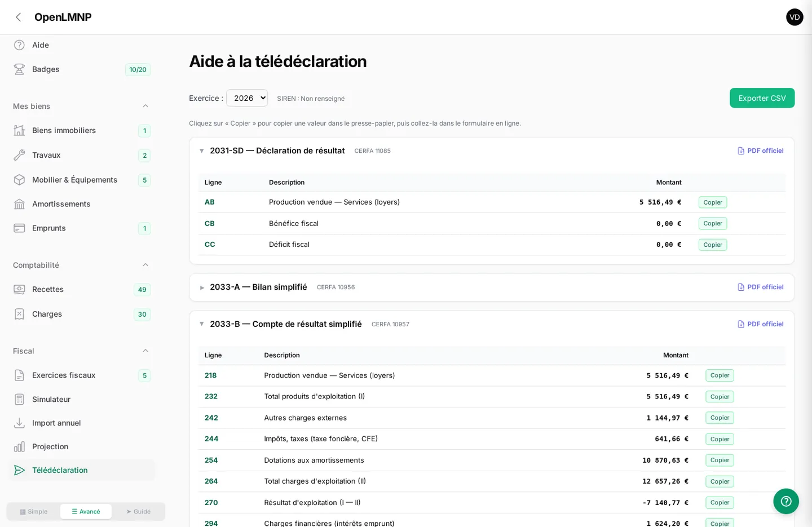812x527 pixels.
Task: Click the Travaux wrench icon
Action: (x=19, y=155)
